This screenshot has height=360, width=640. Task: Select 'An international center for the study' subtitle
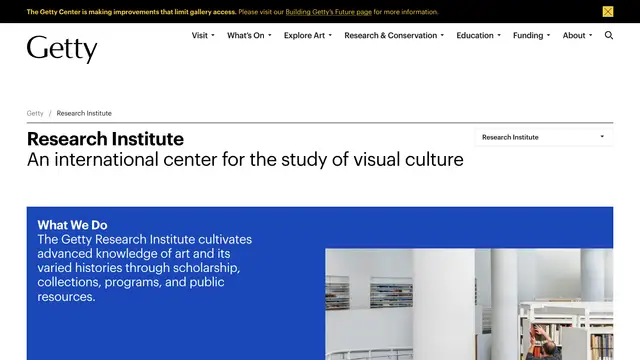(245, 160)
